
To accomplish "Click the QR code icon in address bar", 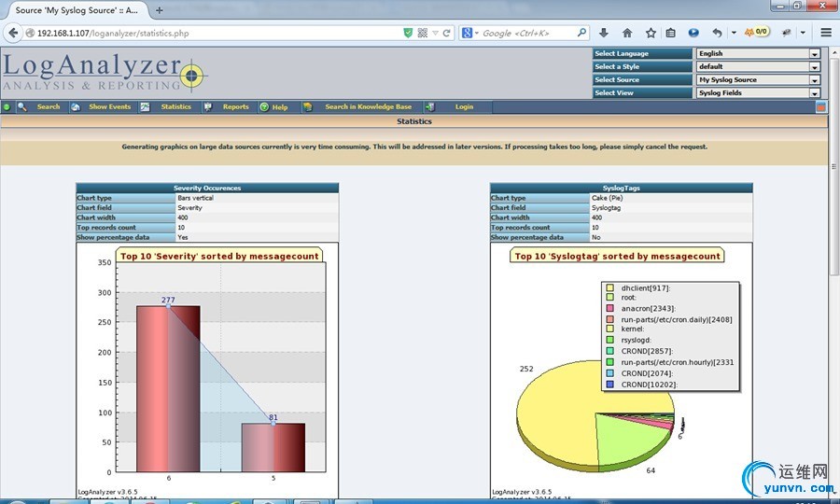I will click(422, 33).
